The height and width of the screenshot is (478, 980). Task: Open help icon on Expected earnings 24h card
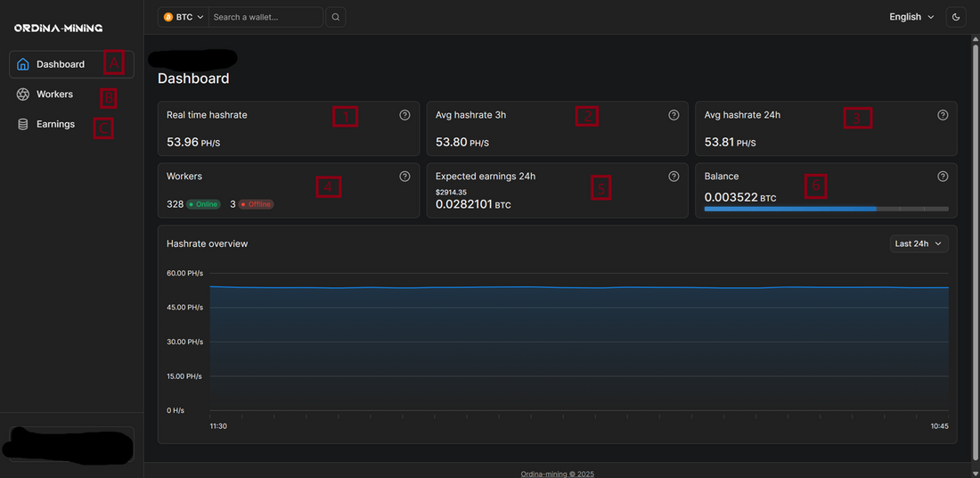[674, 177]
